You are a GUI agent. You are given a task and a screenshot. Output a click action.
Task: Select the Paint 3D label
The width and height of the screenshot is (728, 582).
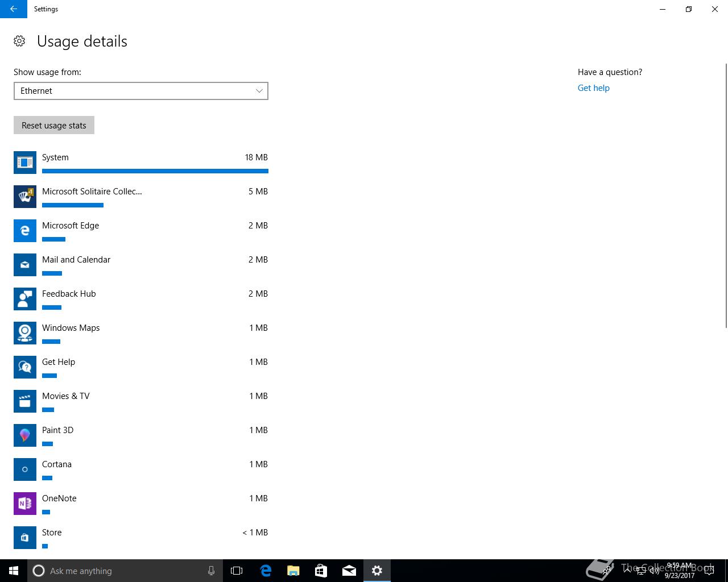[57, 430]
